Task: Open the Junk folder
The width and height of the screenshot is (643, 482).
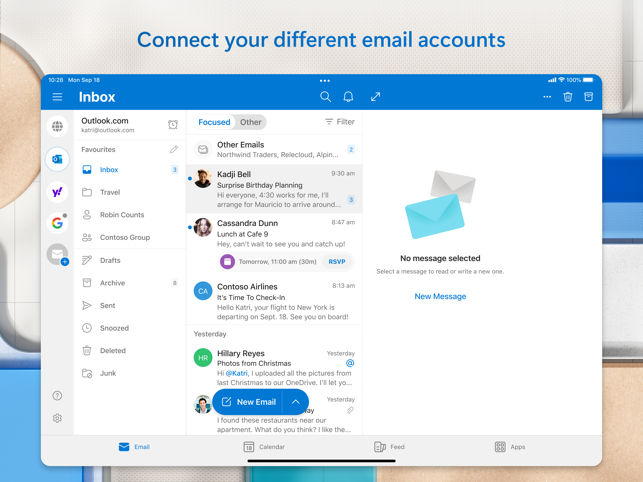Action: tap(130, 373)
